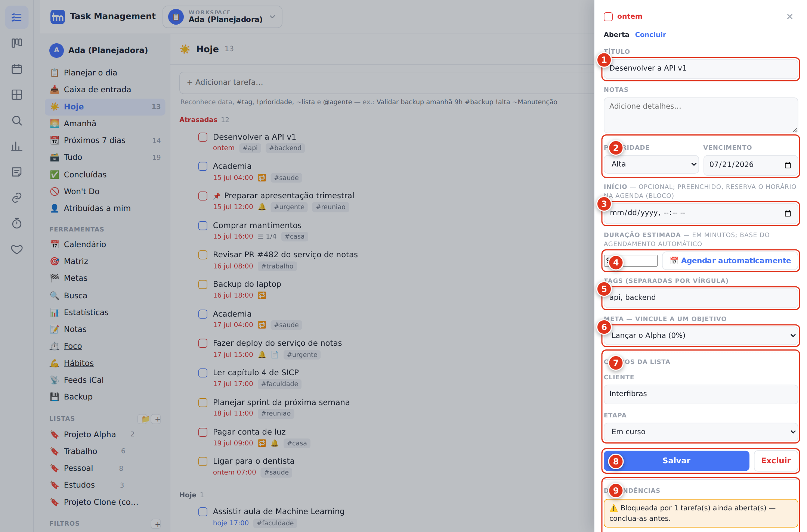807x532 pixels.
Task: Check off Preparar apresentação trimestral task
Action: pos(203,196)
